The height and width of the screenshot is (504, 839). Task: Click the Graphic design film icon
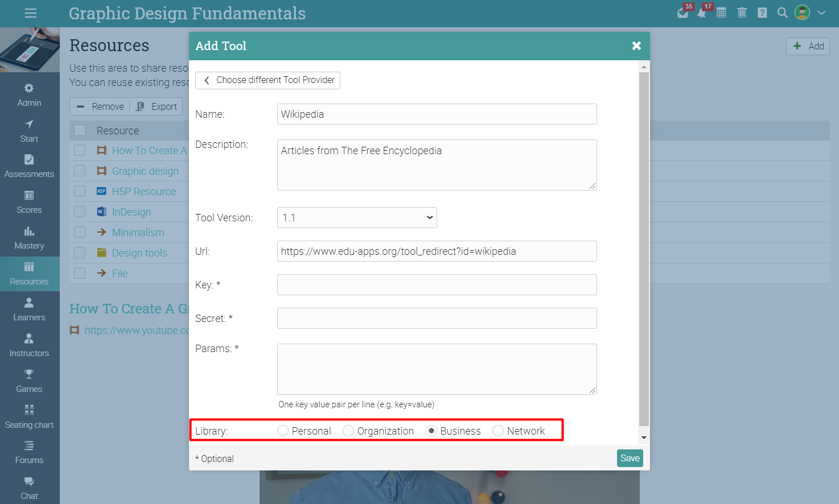click(x=101, y=171)
